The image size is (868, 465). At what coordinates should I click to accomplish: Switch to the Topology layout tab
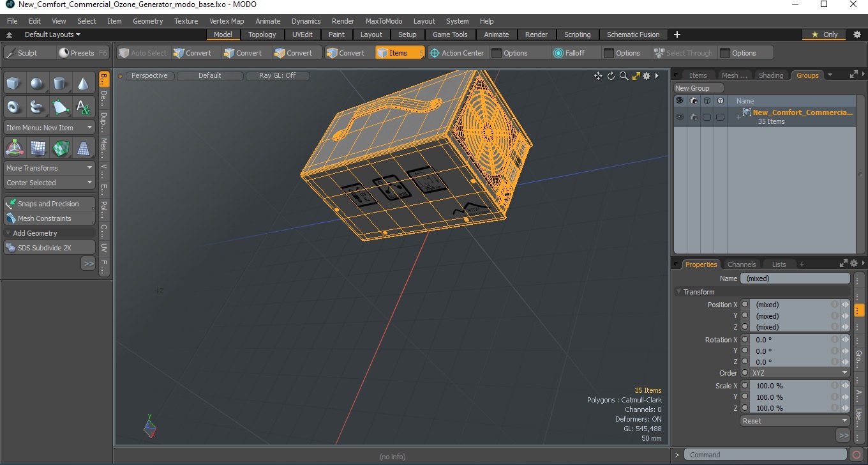pyautogui.click(x=262, y=34)
